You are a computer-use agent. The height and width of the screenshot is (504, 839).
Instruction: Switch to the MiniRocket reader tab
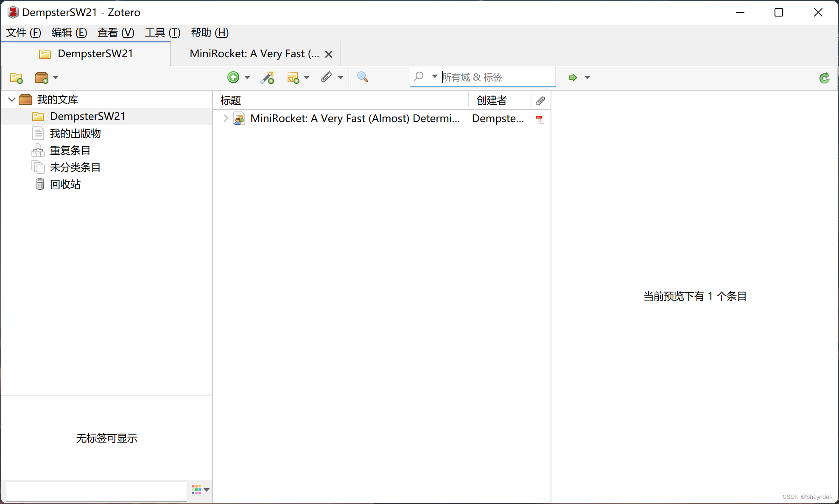[x=254, y=54]
